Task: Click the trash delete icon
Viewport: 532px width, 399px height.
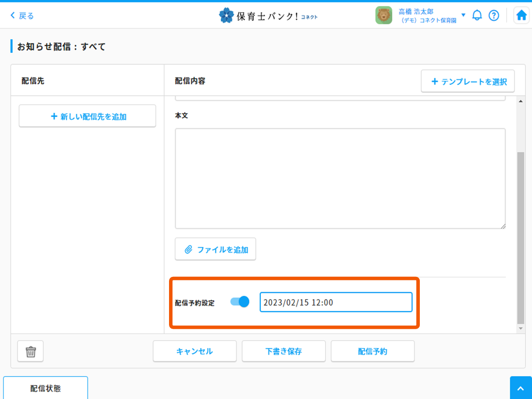Action: pos(31,352)
